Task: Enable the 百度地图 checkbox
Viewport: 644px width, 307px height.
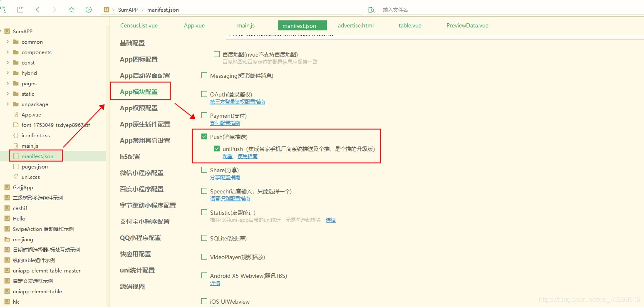Action: (217, 54)
